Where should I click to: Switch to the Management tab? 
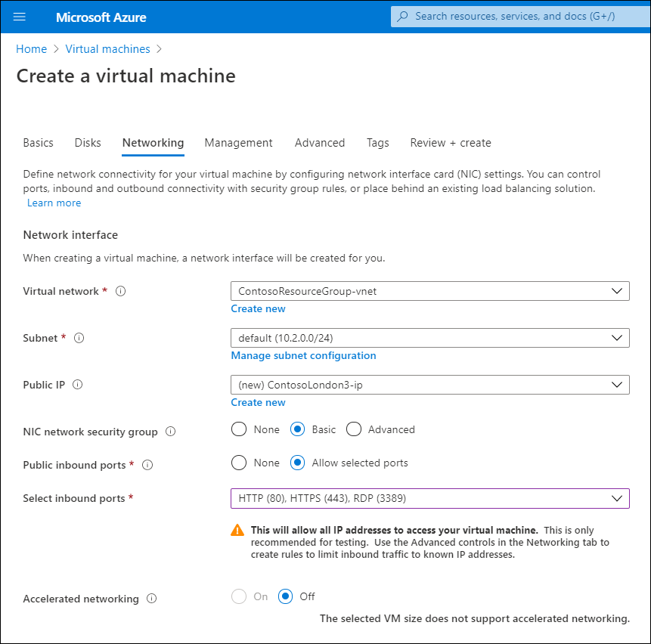tap(238, 142)
